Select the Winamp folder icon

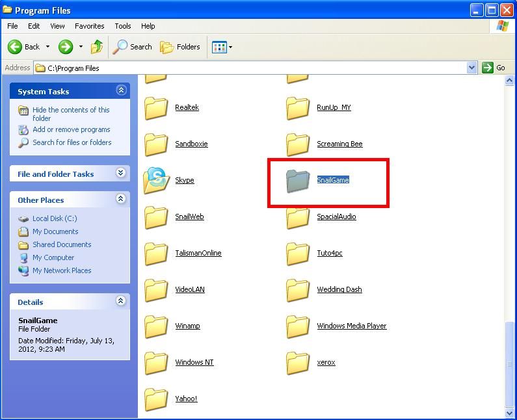coord(156,326)
